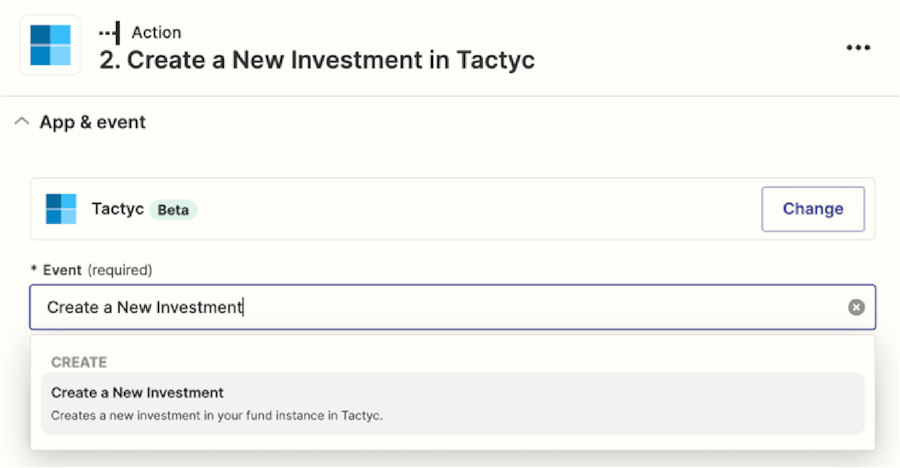Click the Tactyc app name in selector row

[x=118, y=208]
